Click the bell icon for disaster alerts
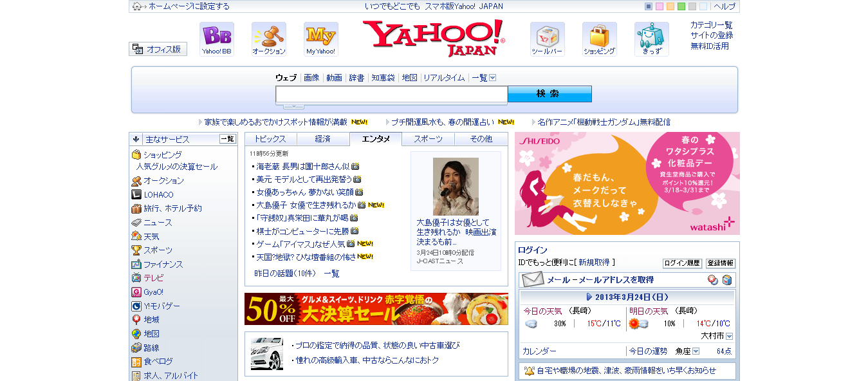This screenshot has width=868, height=381. pyautogui.click(x=529, y=371)
